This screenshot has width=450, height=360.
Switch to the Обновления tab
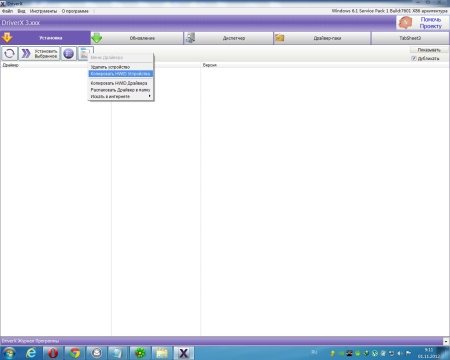137,38
